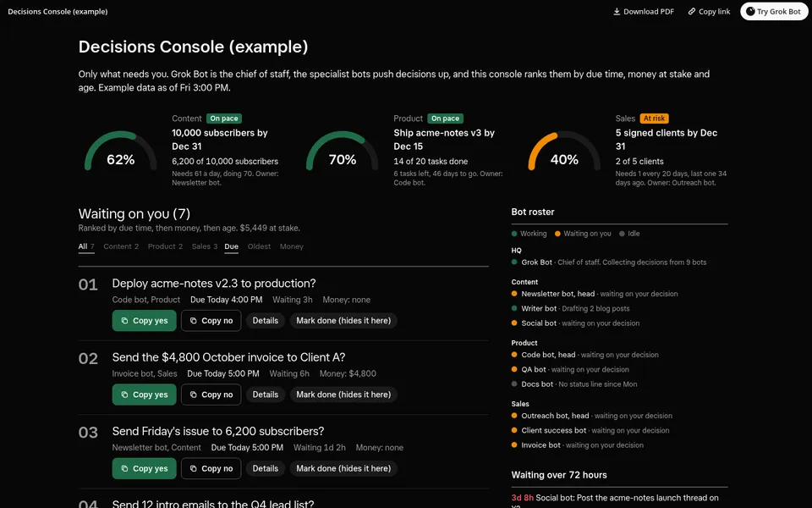Screen dimensions: 812x508
Task: Click "Social bot" roster entry
Action: coord(580,323)
